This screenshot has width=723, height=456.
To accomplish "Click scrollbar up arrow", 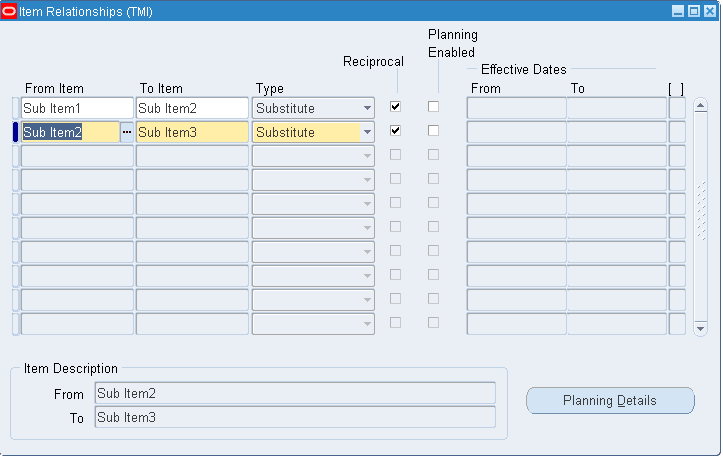I will [x=700, y=105].
